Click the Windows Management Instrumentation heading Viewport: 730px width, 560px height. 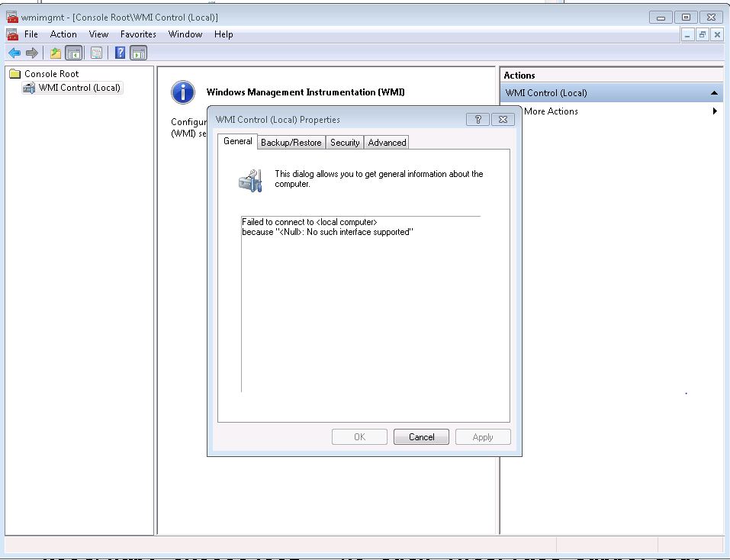(x=305, y=92)
